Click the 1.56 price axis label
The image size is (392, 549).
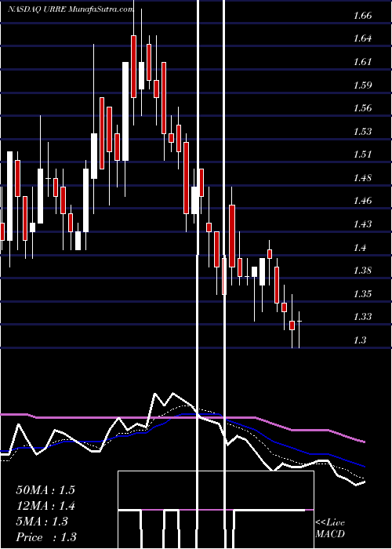click(362, 108)
